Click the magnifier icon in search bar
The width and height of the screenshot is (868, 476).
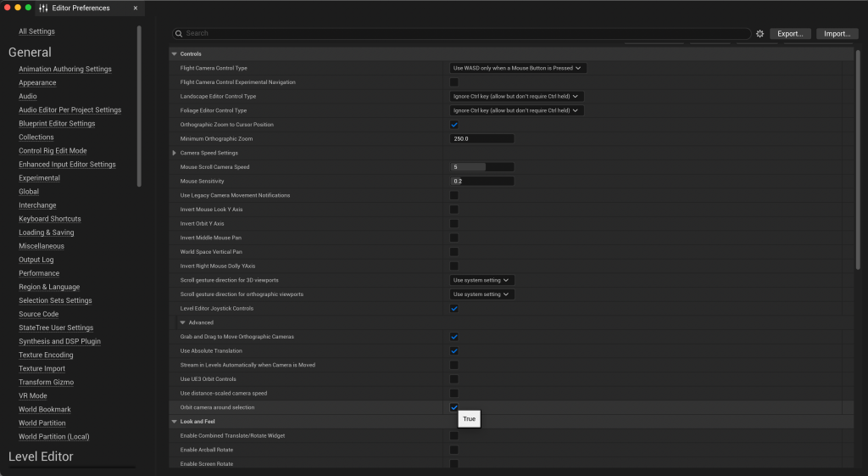tap(179, 34)
